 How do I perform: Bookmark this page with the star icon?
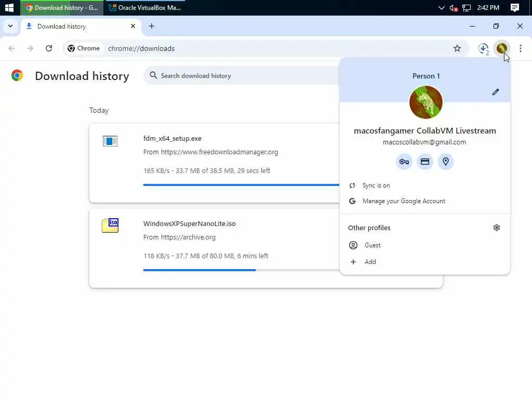coord(457,48)
